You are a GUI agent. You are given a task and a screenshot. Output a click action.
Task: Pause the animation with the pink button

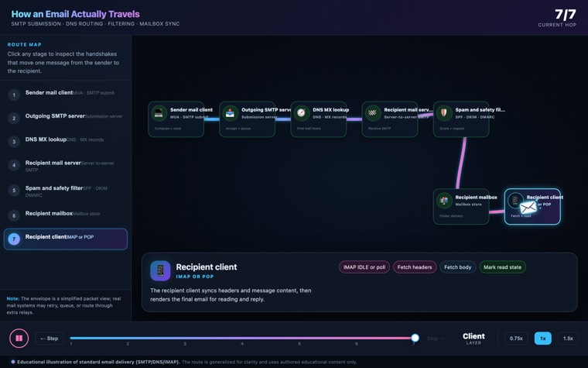click(x=19, y=339)
